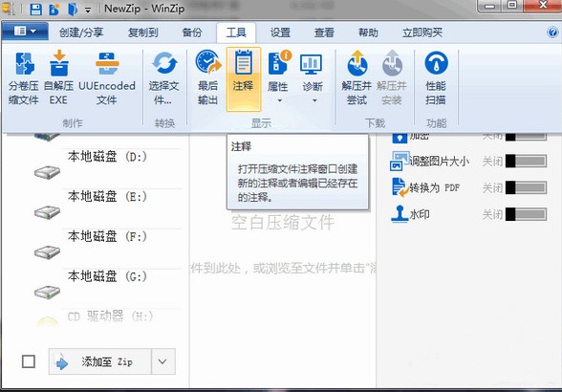
Task: Click the 添加至 Zip button
Action: tap(100, 361)
